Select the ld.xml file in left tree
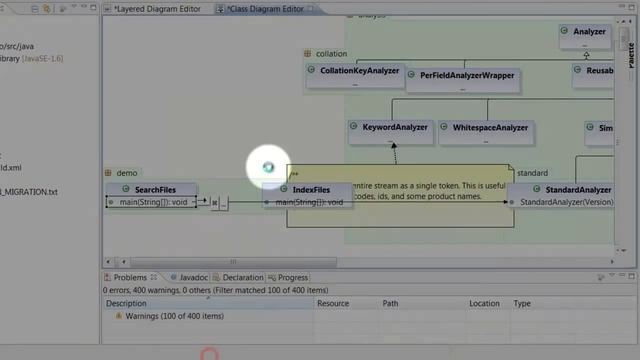 click(x=11, y=168)
